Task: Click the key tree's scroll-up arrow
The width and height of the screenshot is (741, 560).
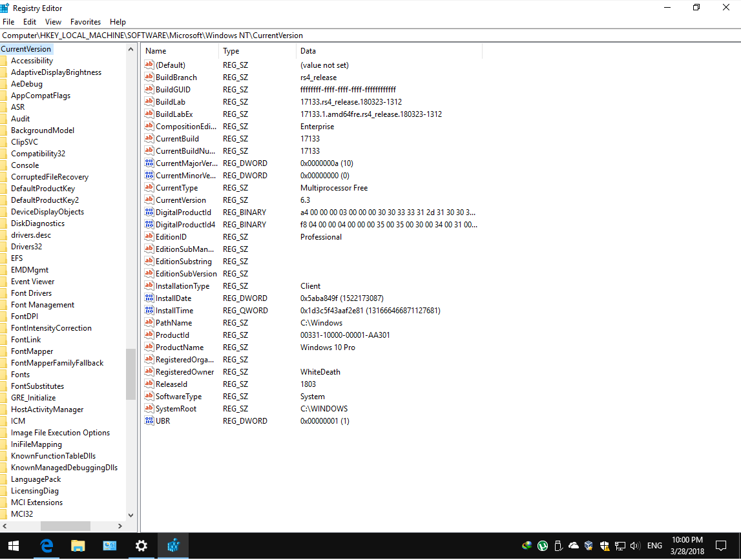Action: (x=131, y=49)
